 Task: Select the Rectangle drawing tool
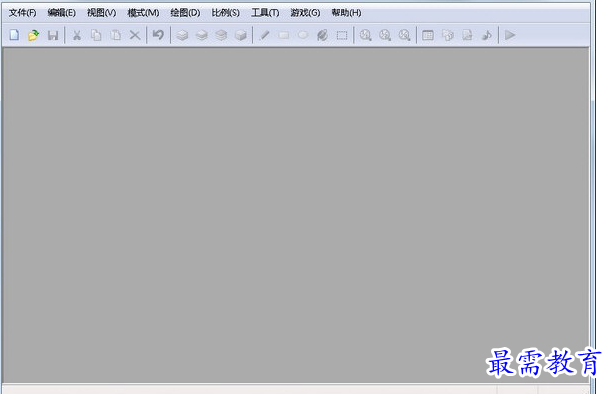tap(284, 35)
